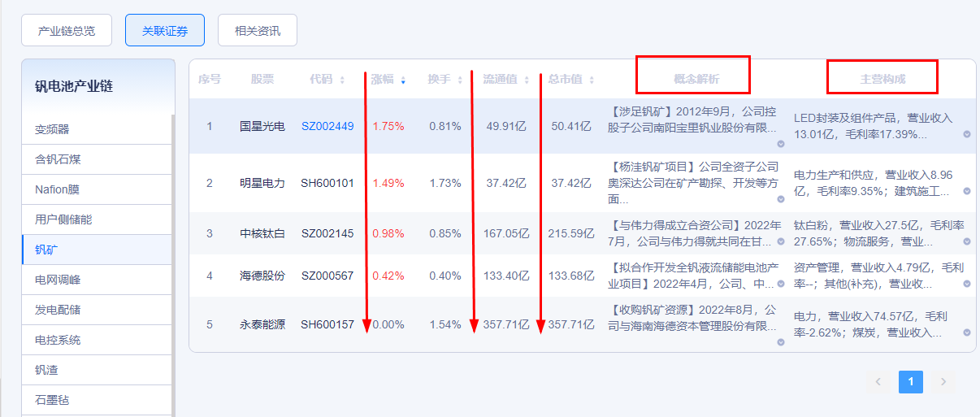Select 钒矿 in the sidebar
Screen dimensions: 980x417
97,250
